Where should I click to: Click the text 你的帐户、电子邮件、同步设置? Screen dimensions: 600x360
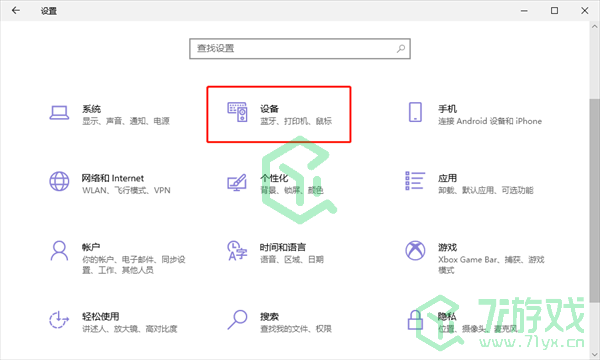click(x=134, y=265)
